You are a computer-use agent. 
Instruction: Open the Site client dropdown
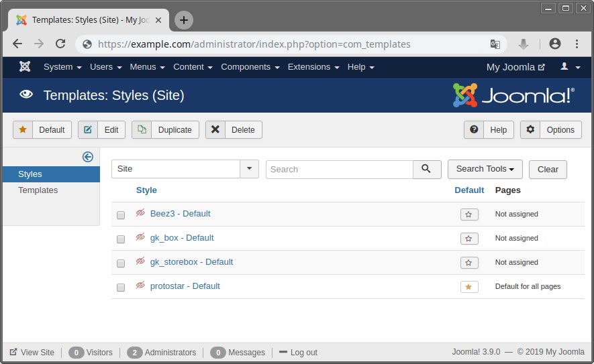(x=185, y=169)
